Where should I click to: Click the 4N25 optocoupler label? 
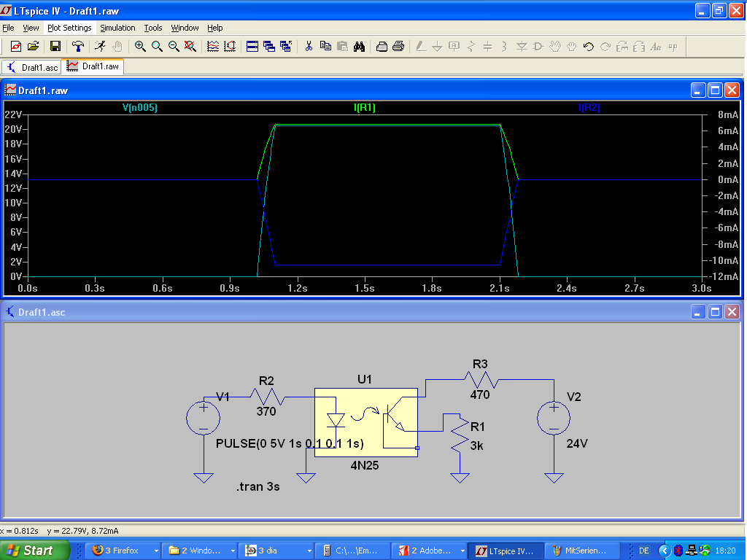(365, 465)
